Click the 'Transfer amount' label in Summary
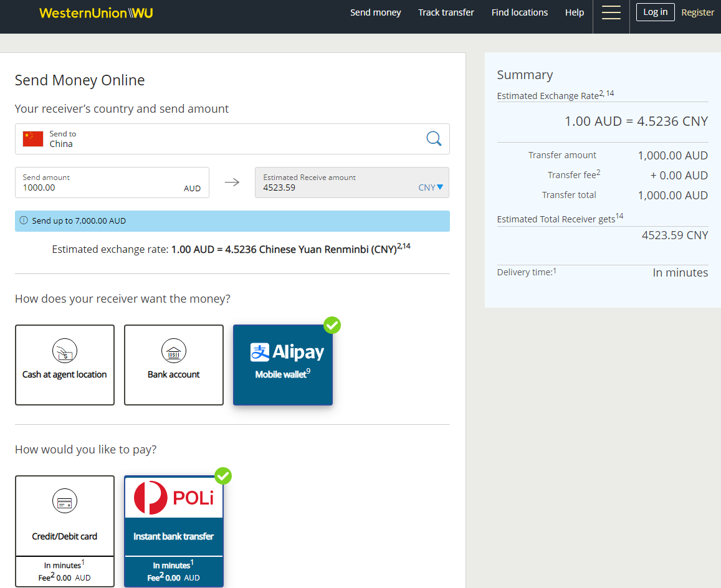Screen dimensions: 721x588 [562, 155]
